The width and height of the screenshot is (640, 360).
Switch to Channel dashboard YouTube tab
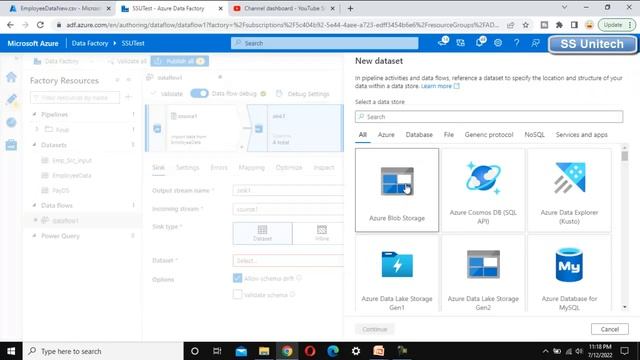pyautogui.click(x=284, y=8)
